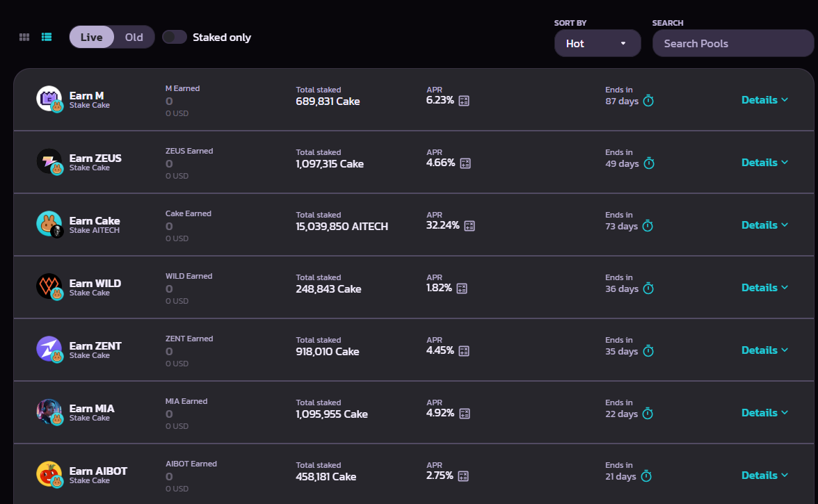Open the Sort By Hot dropdown
818x504 pixels.
tap(598, 43)
